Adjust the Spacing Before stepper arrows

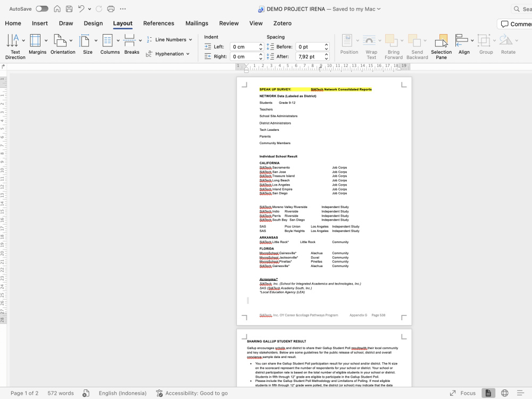(327, 47)
